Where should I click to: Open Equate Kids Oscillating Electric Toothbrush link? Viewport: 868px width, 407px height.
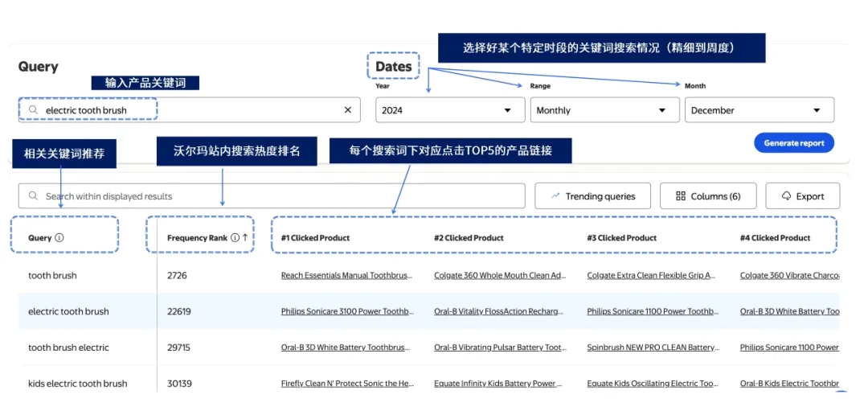(653, 383)
